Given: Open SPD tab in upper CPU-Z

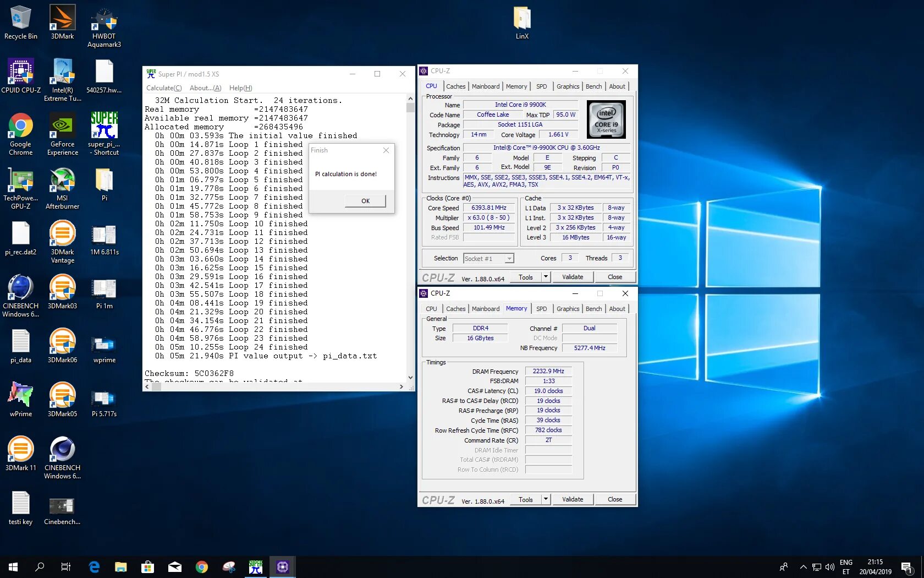Looking at the screenshot, I should point(542,86).
